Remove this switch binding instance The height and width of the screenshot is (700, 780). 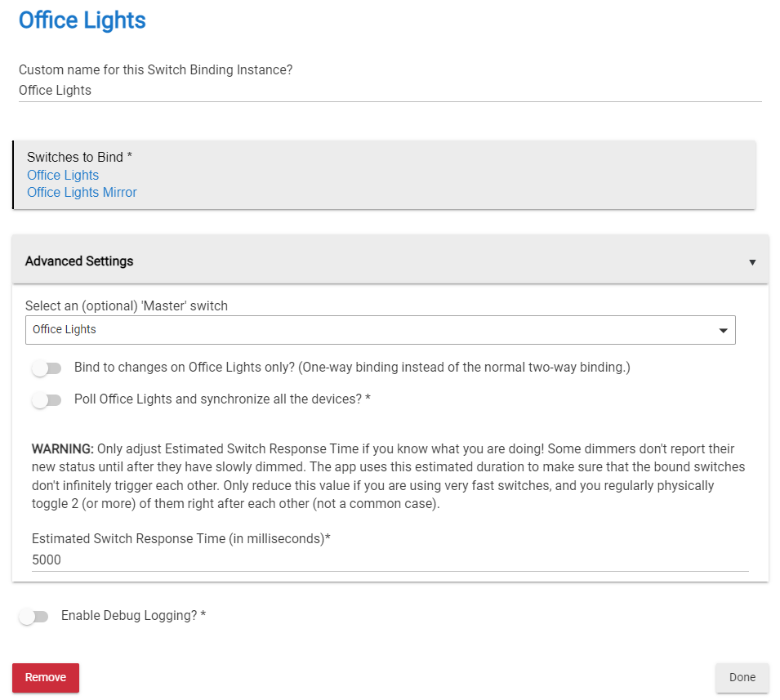pyautogui.click(x=46, y=678)
